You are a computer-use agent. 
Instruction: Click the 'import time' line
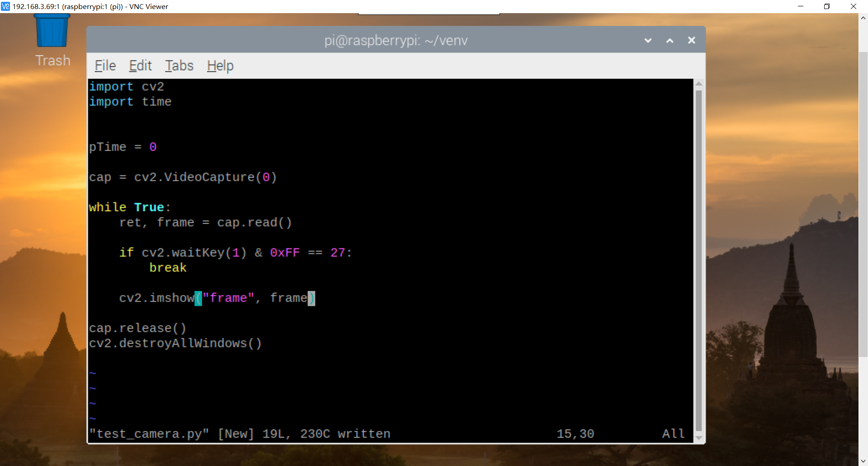click(x=130, y=102)
